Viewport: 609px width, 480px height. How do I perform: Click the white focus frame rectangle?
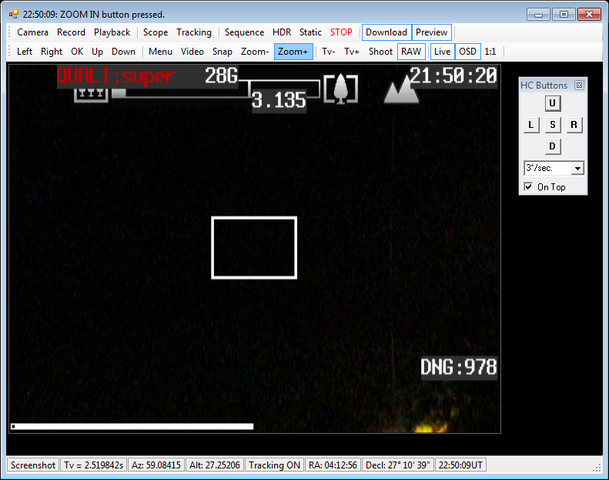tap(254, 248)
